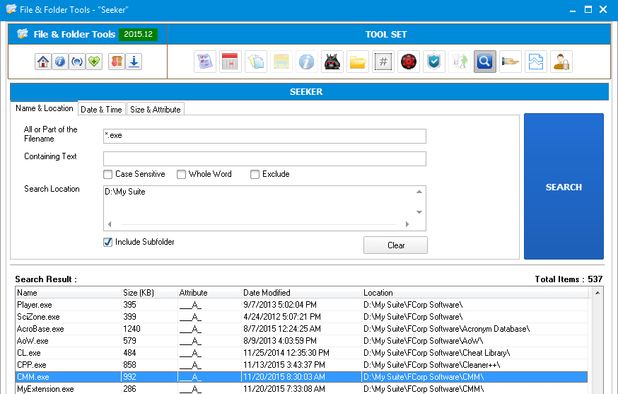618x394 pixels.
Task: Open the red calendar tool icon
Action: click(x=230, y=61)
